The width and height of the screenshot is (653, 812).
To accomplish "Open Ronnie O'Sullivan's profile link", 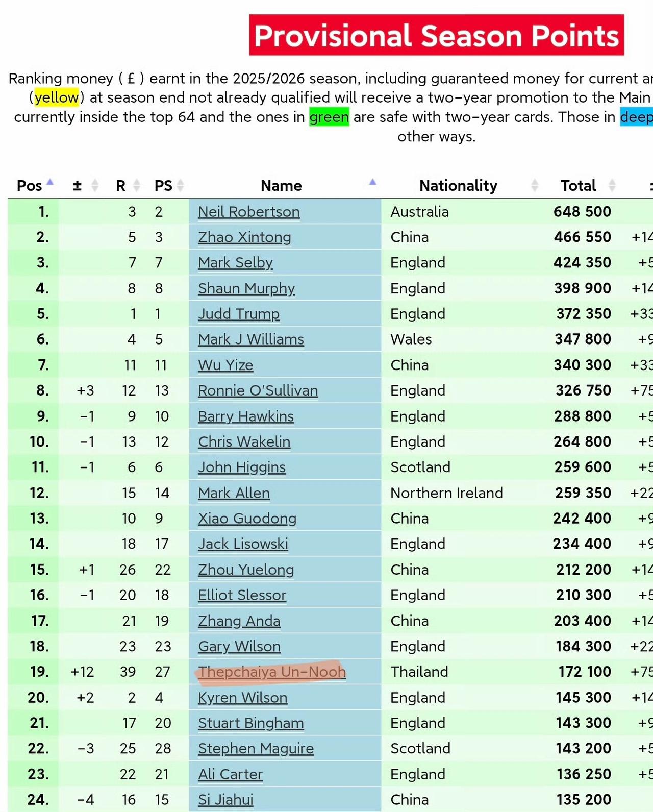I will [258, 391].
